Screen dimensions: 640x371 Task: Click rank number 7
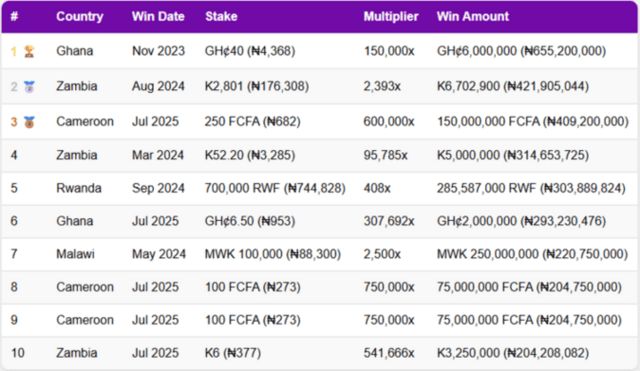(14, 254)
